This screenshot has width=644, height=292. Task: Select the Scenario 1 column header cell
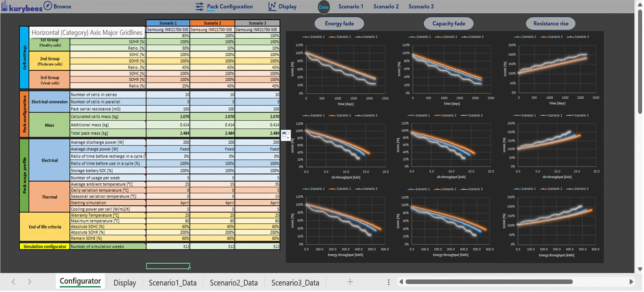[x=168, y=23]
